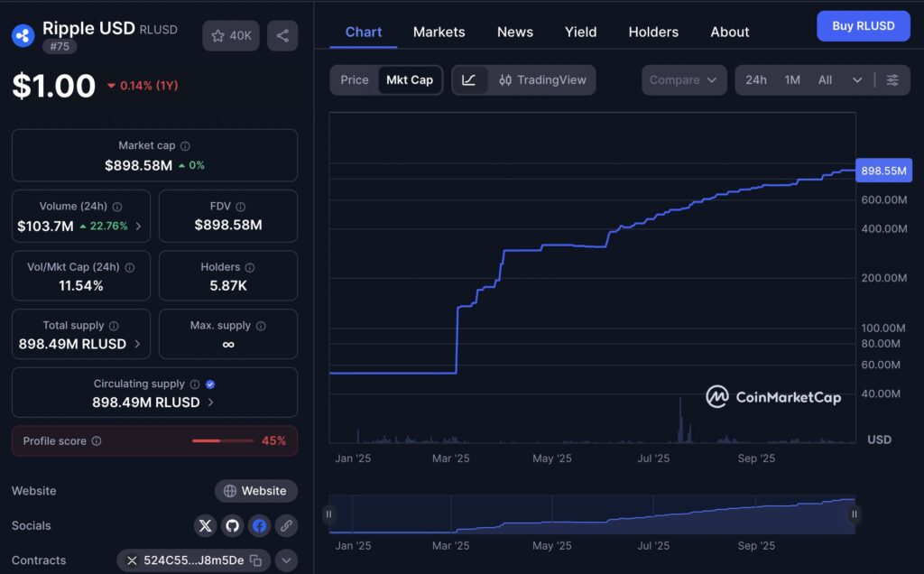Viewport: 924px width, 574px height.
Task: Click the $898.58M market cap value
Action: [x=138, y=165]
